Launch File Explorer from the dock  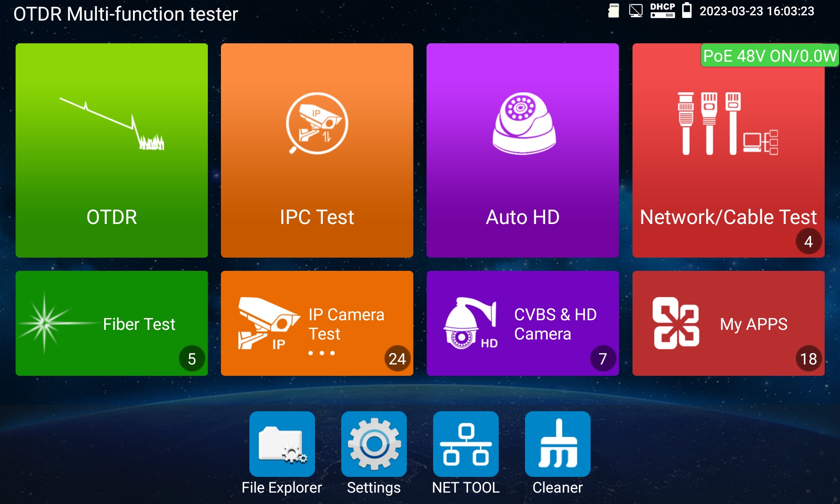tap(282, 444)
